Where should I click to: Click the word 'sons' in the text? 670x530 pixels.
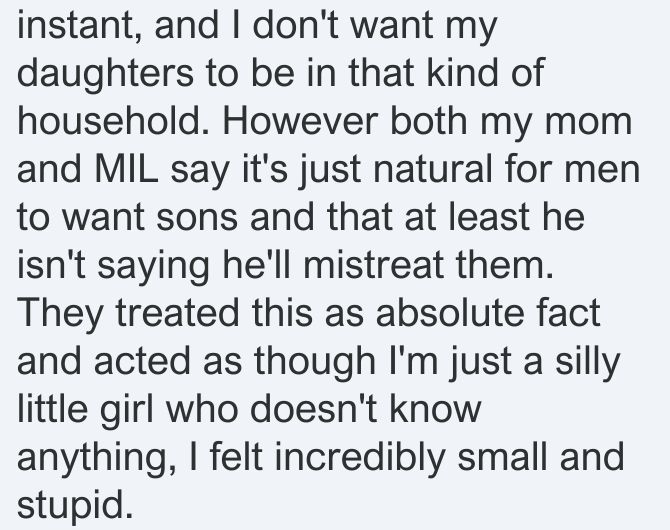click(x=197, y=217)
